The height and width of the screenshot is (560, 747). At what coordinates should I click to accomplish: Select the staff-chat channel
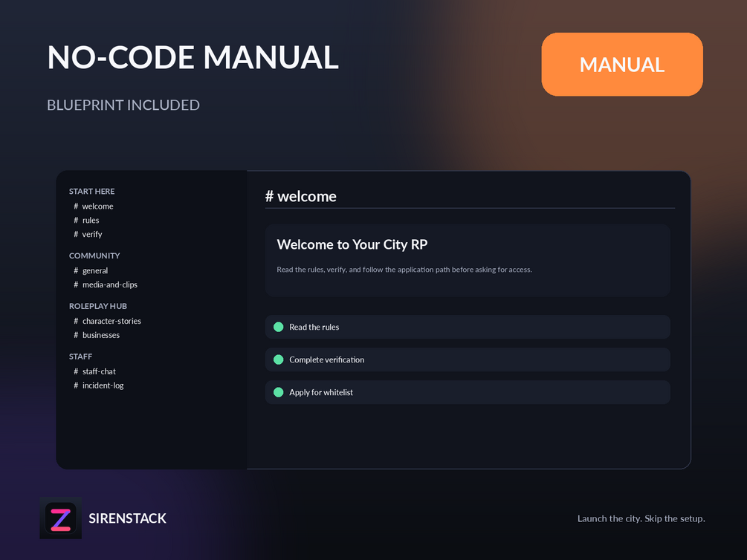coord(94,371)
